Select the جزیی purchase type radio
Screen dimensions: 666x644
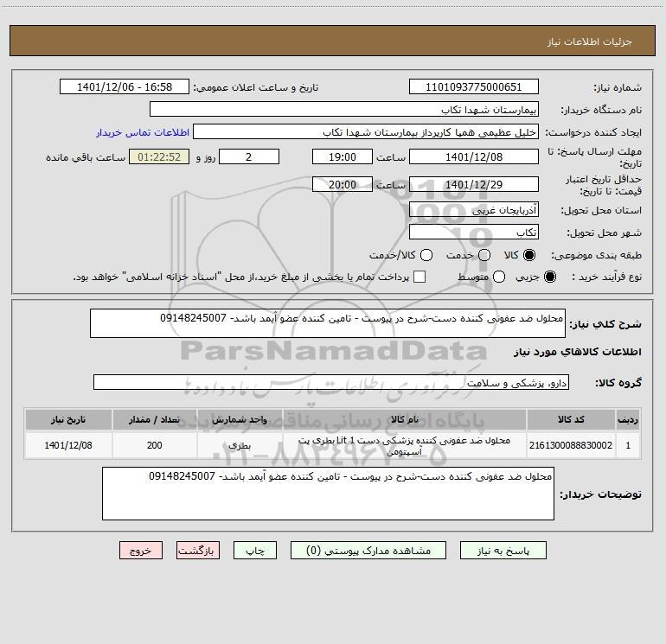click(x=549, y=277)
